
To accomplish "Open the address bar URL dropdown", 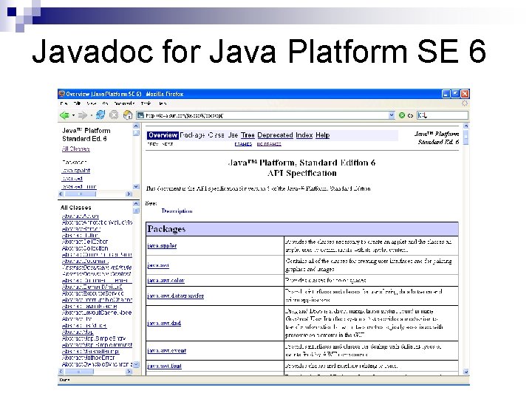I will tap(392, 115).
